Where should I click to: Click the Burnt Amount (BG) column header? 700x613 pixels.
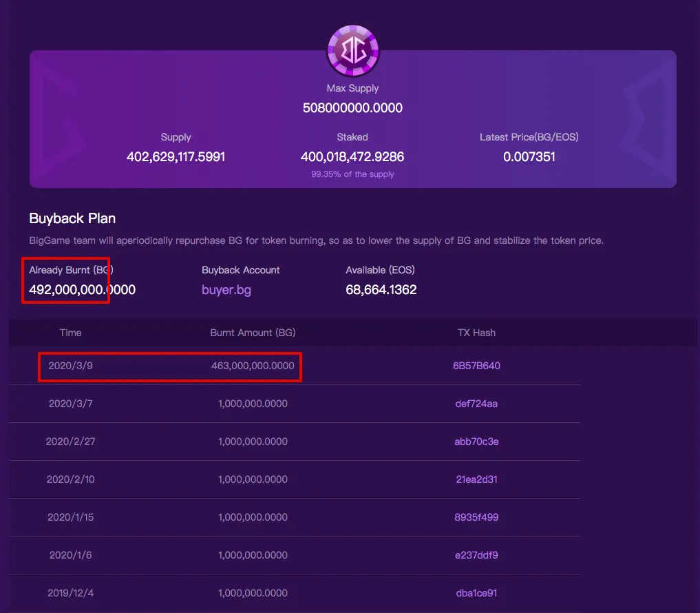pos(253,333)
